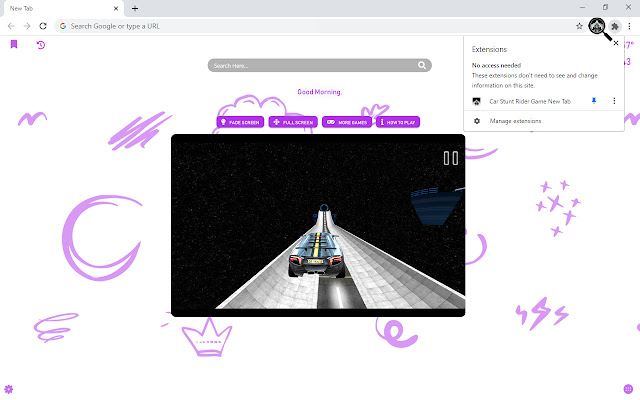Select the New Tab browser tab
Viewport: 640px width, 400px height.
point(63,9)
